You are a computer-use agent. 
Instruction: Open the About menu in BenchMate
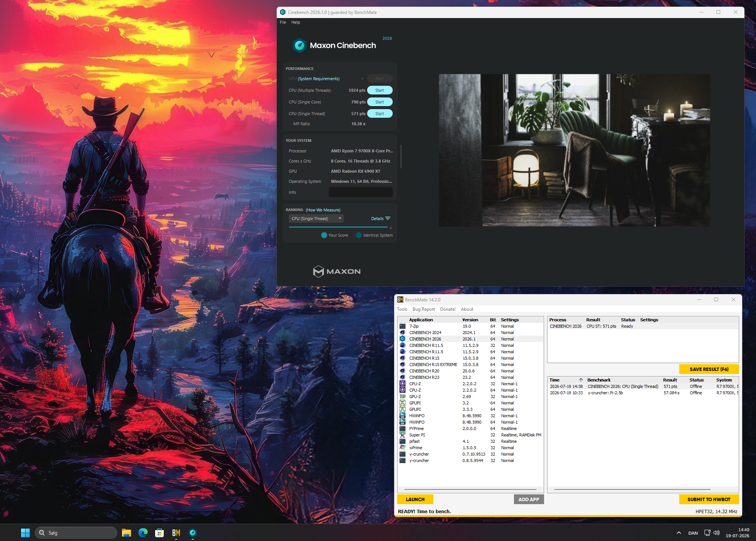[467, 309]
